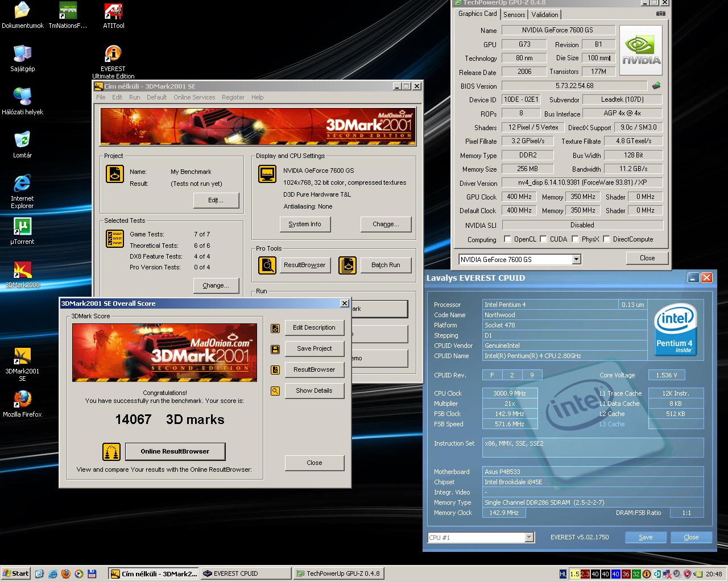Launch Internet Explorer from desktop
The width and height of the screenshot is (728, 582).
22,192
